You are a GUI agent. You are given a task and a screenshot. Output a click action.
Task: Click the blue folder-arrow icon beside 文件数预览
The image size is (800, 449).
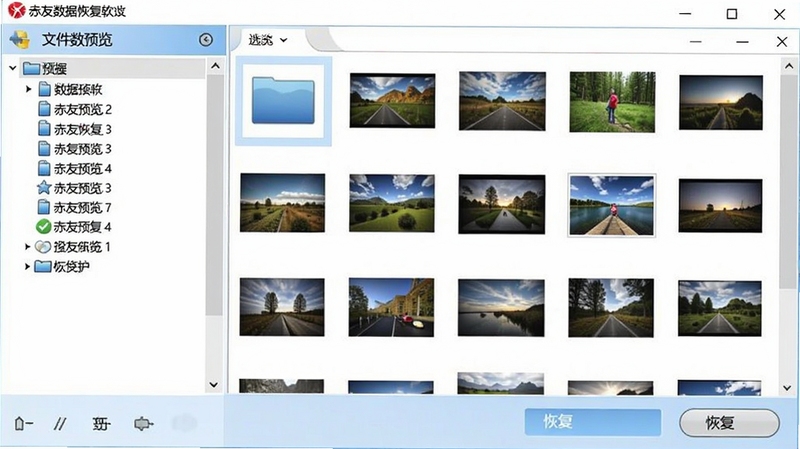20,39
